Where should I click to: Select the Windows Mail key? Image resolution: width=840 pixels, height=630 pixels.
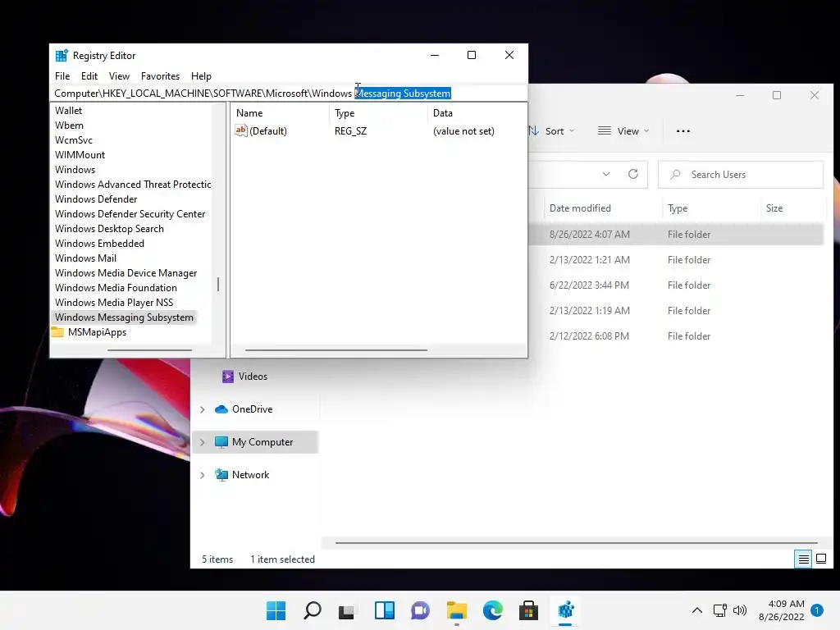point(85,258)
